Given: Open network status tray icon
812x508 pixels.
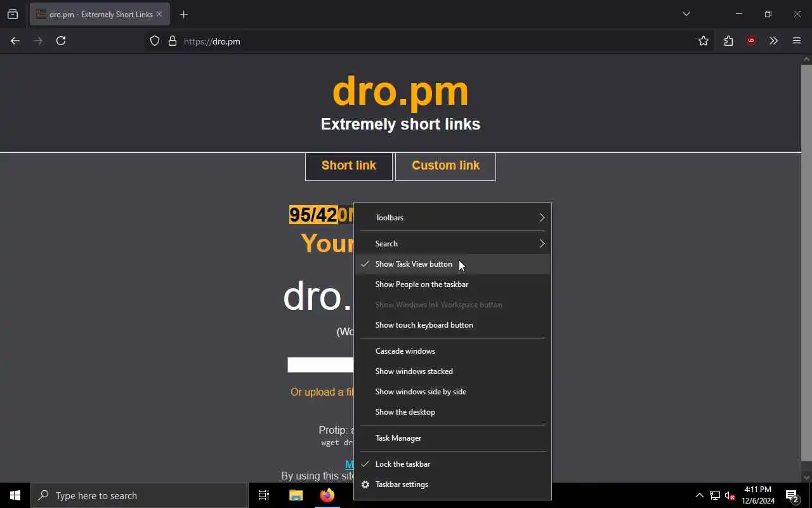Looking at the screenshot, I should [715, 495].
